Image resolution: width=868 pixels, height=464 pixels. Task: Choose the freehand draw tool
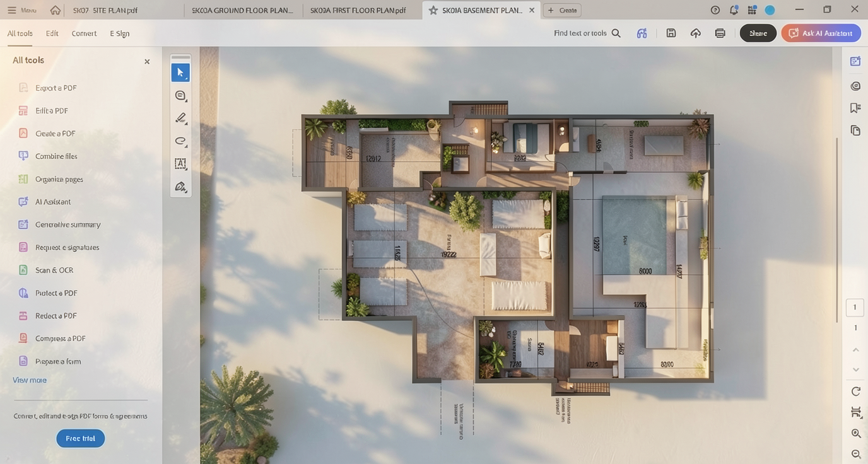(x=180, y=141)
